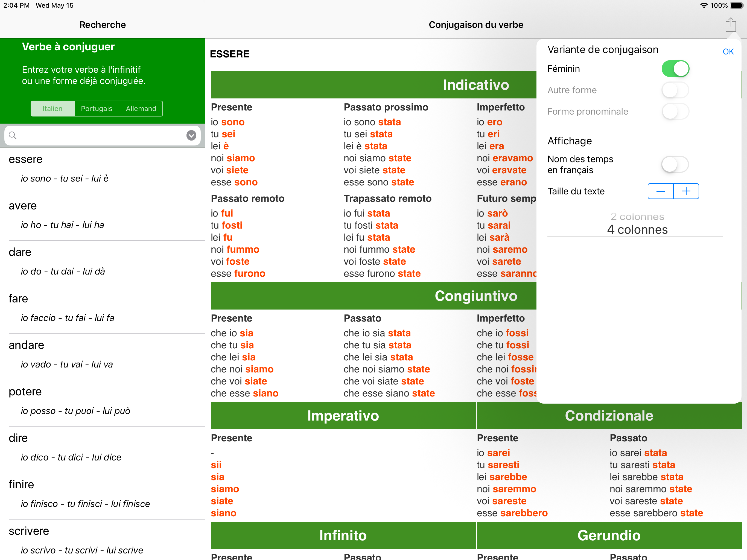The image size is (747, 560).
Task: Click the Trapassato remoto tense title
Action: (387, 199)
